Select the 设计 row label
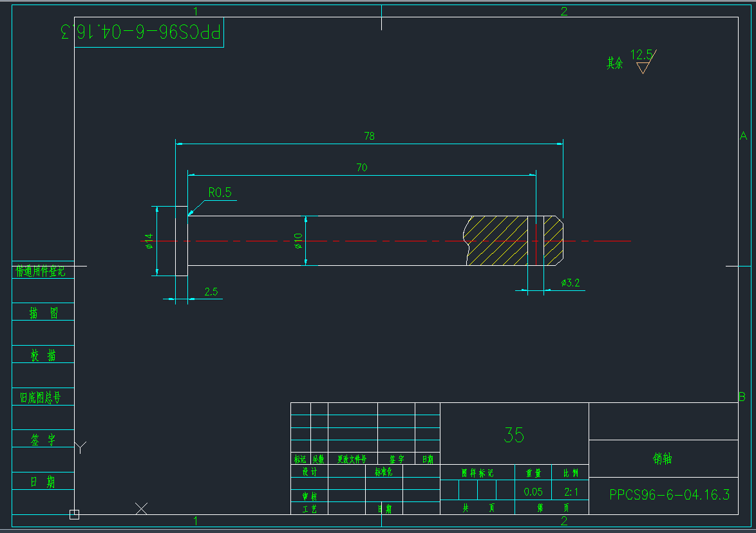This screenshot has height=533, width=756. (310, 472)
